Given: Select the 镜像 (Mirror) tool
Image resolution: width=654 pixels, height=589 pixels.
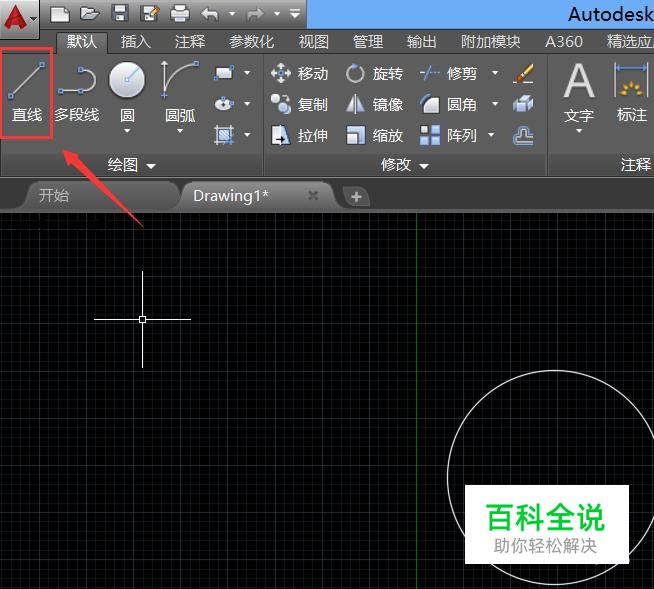Looking at the screenshot, I should click(375, 105).
